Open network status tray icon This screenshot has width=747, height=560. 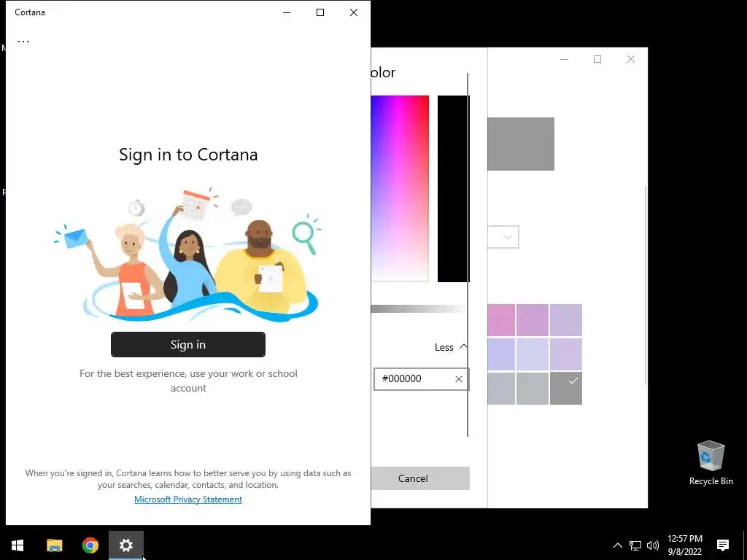pos(635,545)
